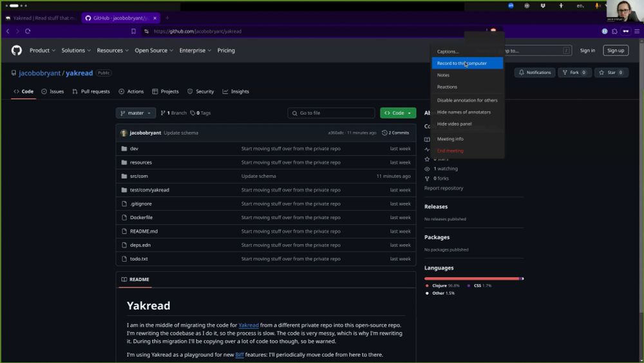Click the Tags count link
Viewport: 644px width, 363px height.
coord(200,113)
